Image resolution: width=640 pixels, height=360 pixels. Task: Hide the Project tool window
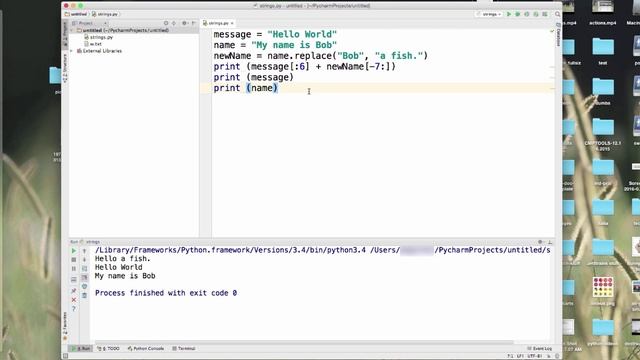click(x=194, y=23)
